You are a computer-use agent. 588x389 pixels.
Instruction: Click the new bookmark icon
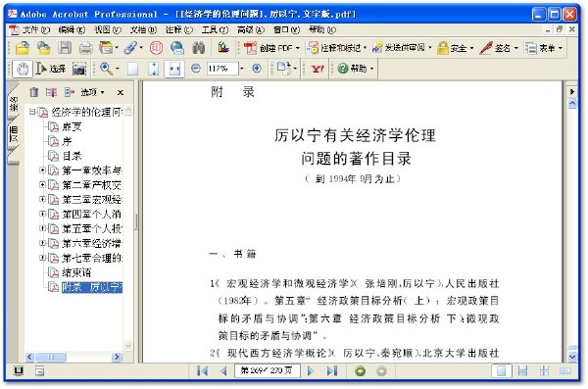click(x=51, y=92)
